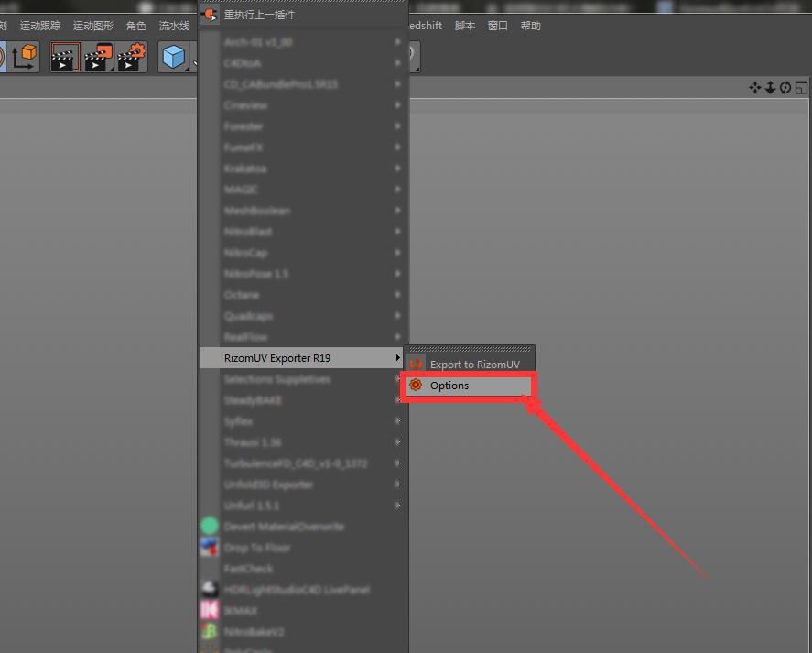
Task: Click the orange Options gear icon
Action: 416,385
